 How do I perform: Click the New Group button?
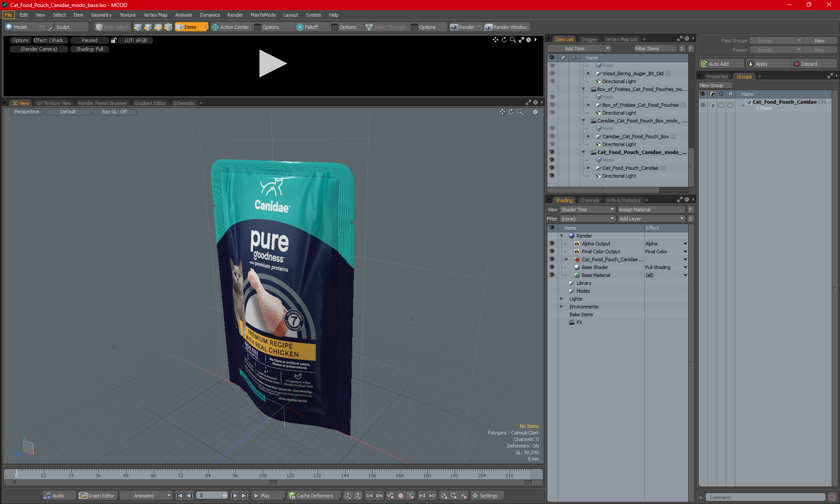click(x=715, y=85)
